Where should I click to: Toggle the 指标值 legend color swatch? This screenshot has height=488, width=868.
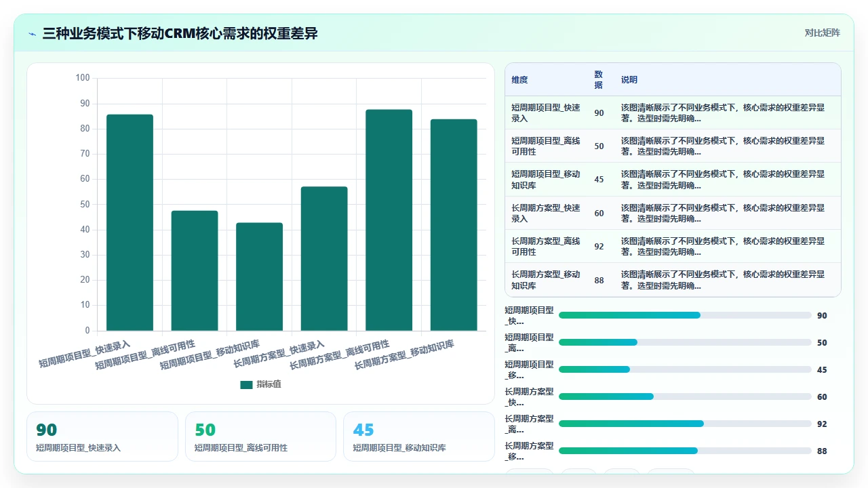[x=246, y=384]
